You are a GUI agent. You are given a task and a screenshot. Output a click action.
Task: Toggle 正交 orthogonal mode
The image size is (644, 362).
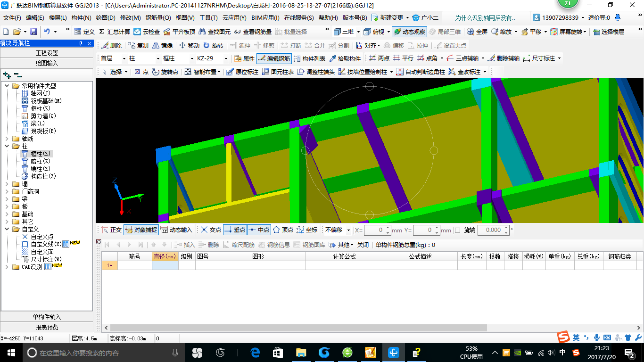[x=111, y=230]
